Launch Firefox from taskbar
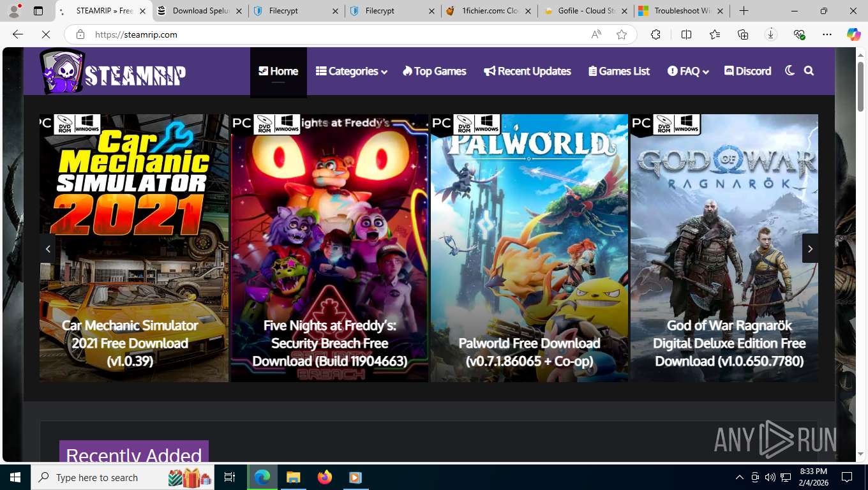The width and height of the screenshot is (868, 490). 325,477
